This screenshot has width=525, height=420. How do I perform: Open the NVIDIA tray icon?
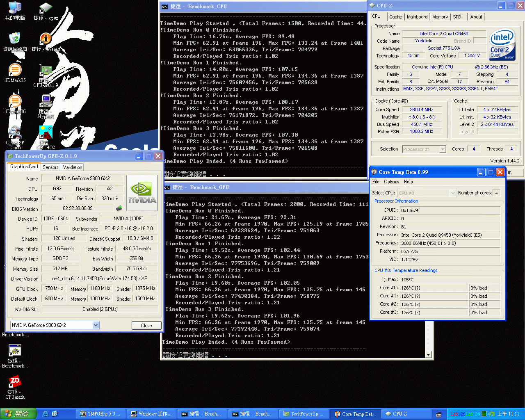[x=491, y=414]
